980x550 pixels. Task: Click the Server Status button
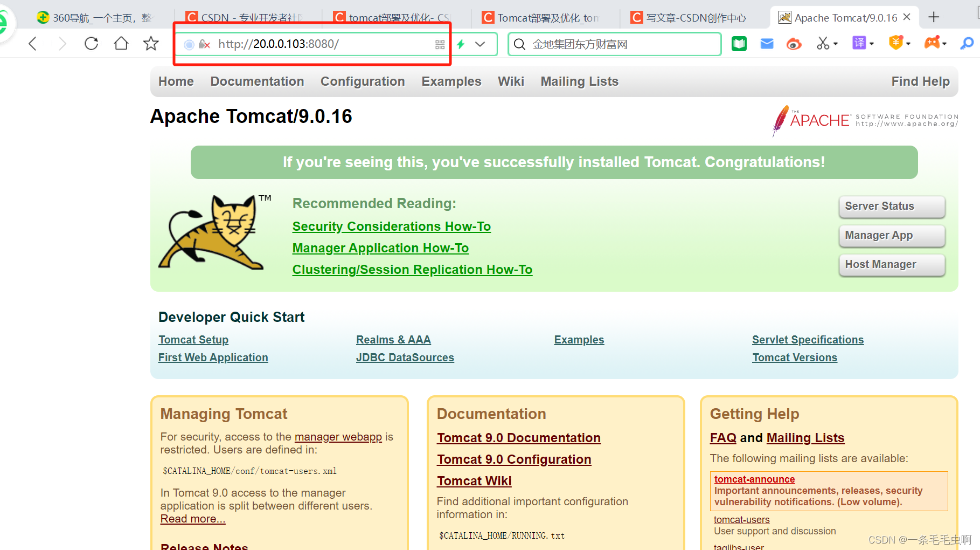pyautogui.click(x=892, y=207)
